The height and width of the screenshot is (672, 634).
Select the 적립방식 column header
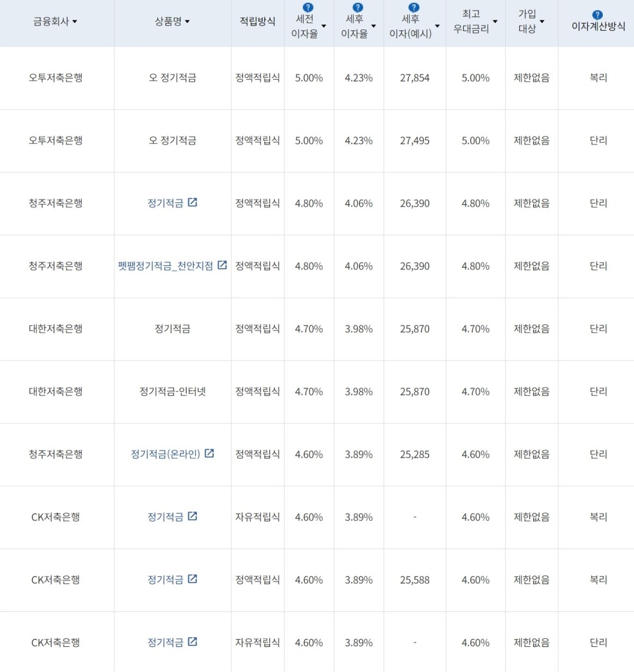(x=257, y=22)
